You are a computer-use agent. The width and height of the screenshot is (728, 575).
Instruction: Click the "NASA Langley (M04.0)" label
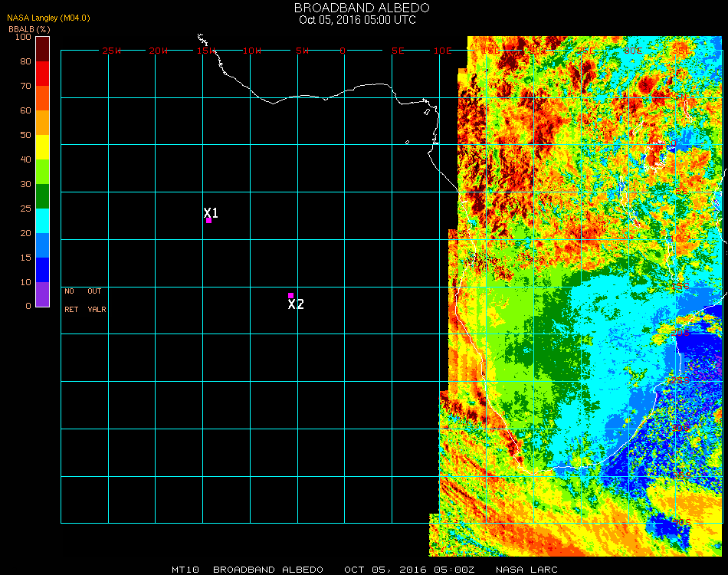tap(48, 18)
